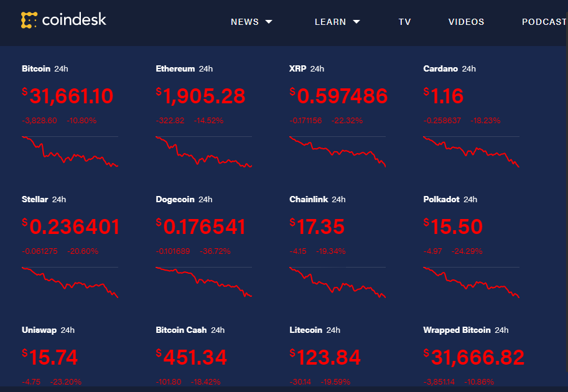Select the Litecoin coin name link
Screen dimensions: 568x392
click(305, 330)
